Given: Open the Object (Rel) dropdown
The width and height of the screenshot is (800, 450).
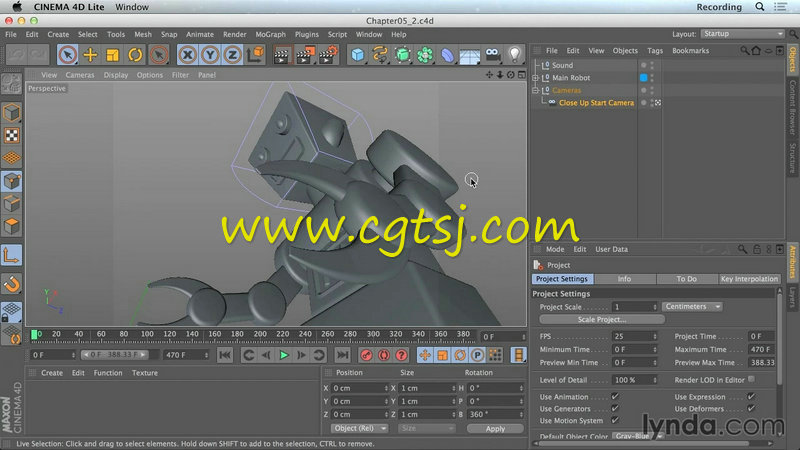Looking at the screenshot, I should coord(360,429).
